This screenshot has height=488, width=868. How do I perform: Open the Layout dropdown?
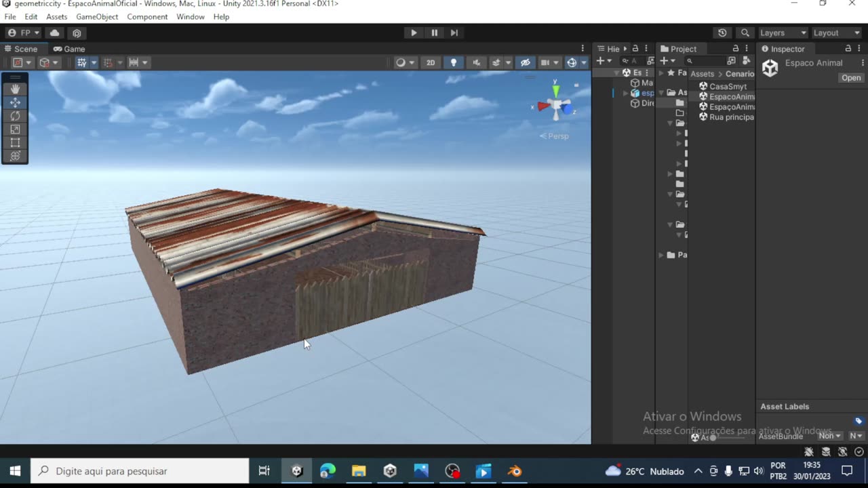click(836, 33)
